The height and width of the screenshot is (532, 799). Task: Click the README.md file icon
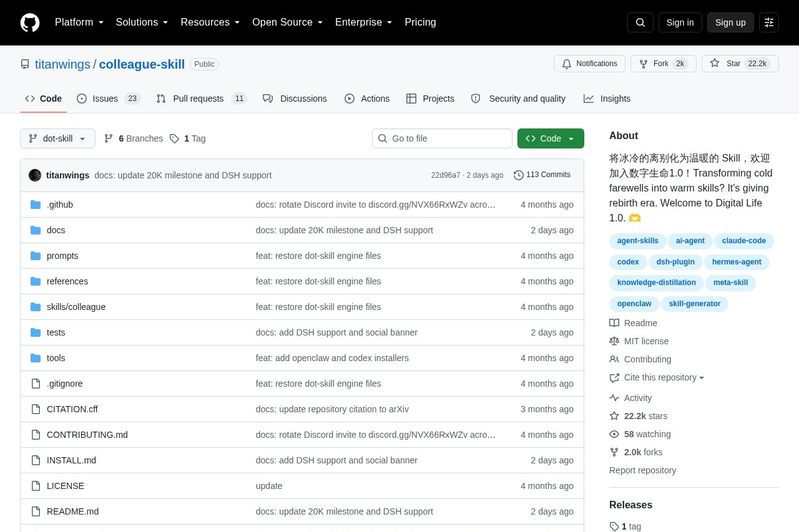(x=36, y=511)
